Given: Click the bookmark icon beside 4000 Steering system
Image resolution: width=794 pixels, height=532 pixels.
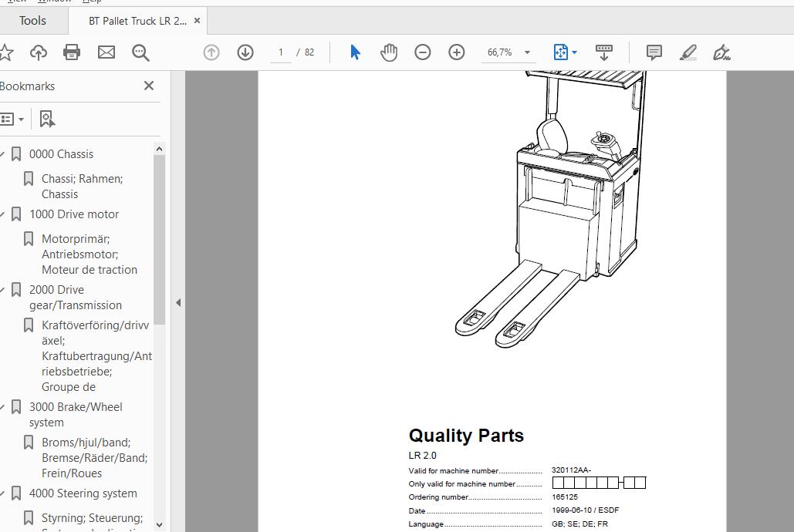Looking at the screenshot, I should point(16,493).
